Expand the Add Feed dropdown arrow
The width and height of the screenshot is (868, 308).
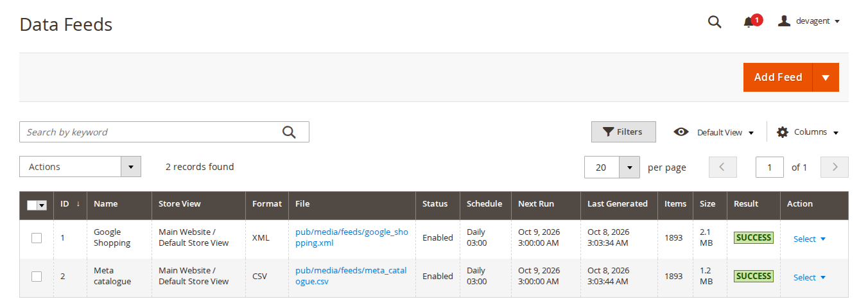(x=826, y=77)
